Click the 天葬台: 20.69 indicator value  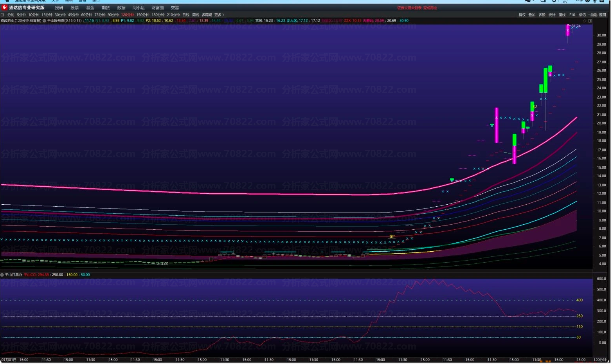(373, 21)
